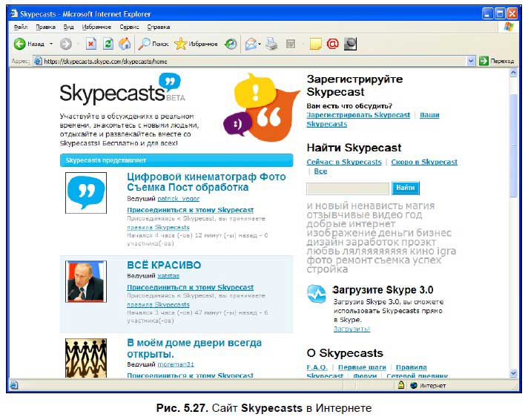Click the Зарегистрировать Skypecast link
The width and height of the screenshot is (528, 420).
(358, 116)
